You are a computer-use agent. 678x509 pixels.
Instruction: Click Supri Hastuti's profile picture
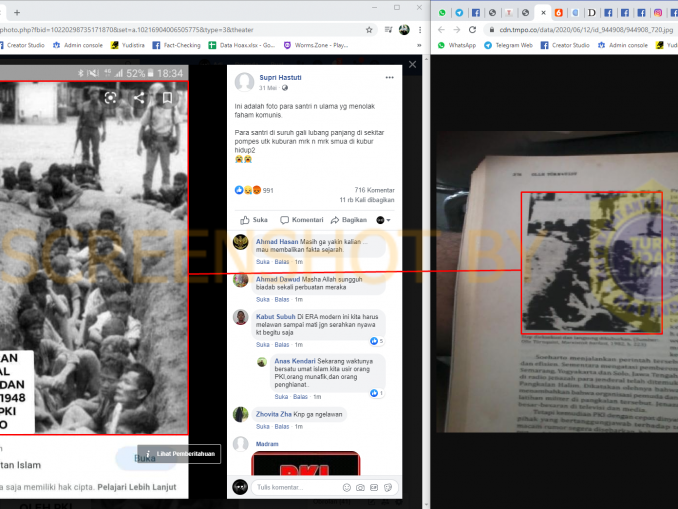point(244,82)
